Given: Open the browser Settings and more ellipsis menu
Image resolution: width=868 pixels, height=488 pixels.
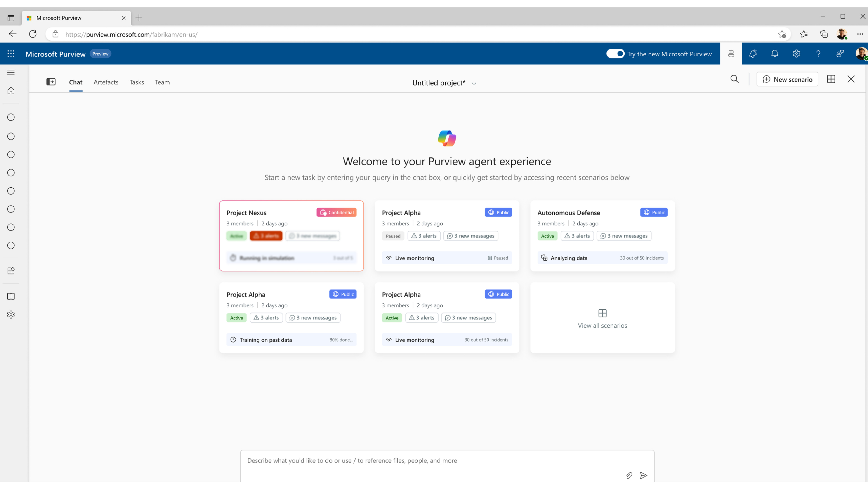Looking at the screenshot, I should (x=860, y=34).
